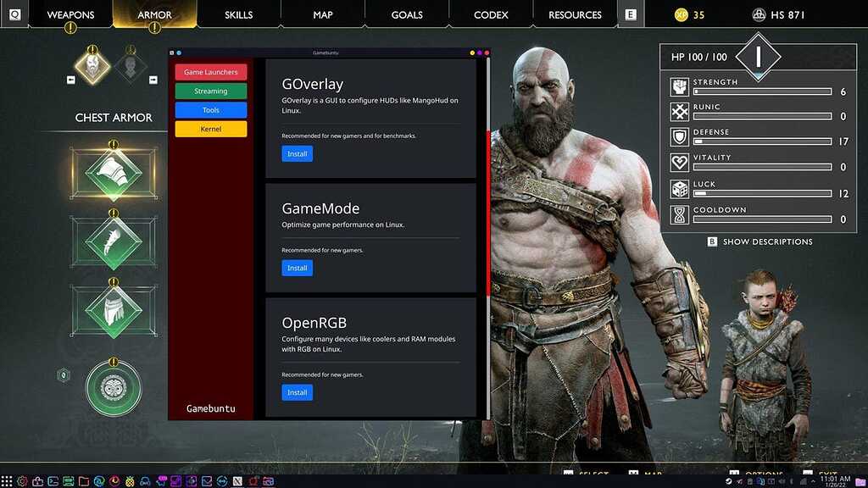Screen dimensions: 868x488
Task: Open the yellow Kernel category
Action: click(211, 129)
